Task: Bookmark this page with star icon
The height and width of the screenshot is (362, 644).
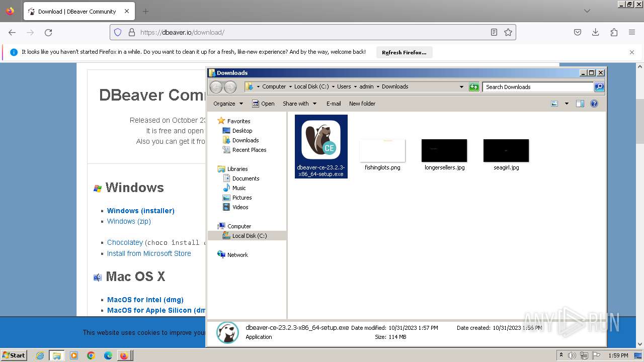Action: coord(508,32)
